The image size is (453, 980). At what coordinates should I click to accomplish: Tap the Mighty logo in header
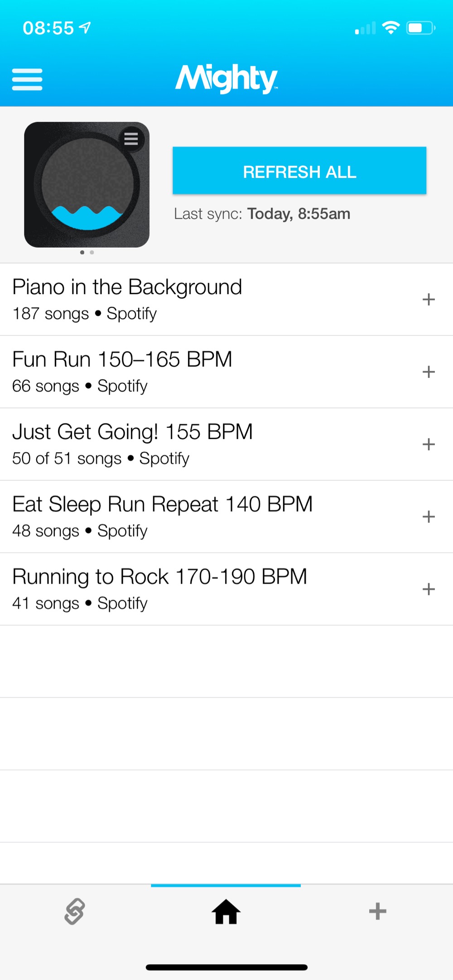(226, 78)
